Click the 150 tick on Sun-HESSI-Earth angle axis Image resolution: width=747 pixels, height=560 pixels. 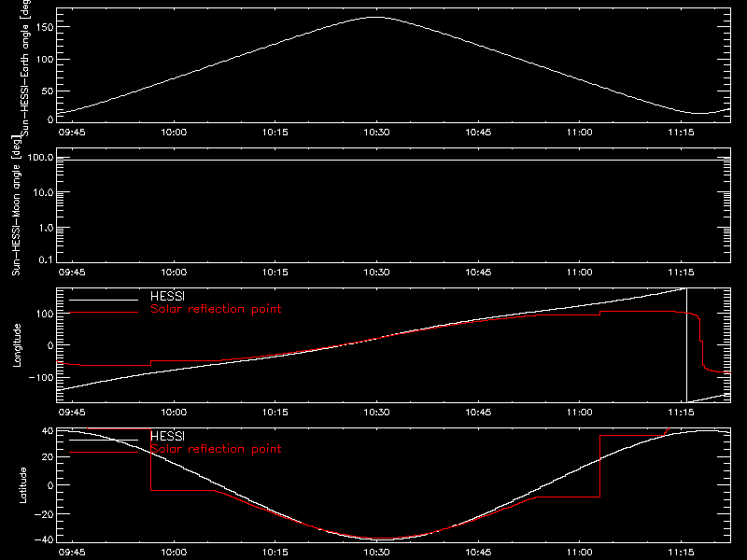47,27
